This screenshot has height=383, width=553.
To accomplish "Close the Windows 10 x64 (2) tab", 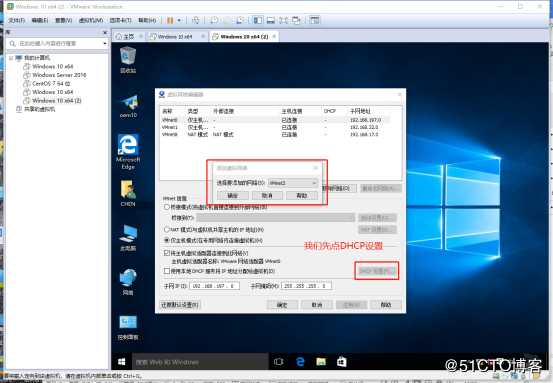I will 274,36.
